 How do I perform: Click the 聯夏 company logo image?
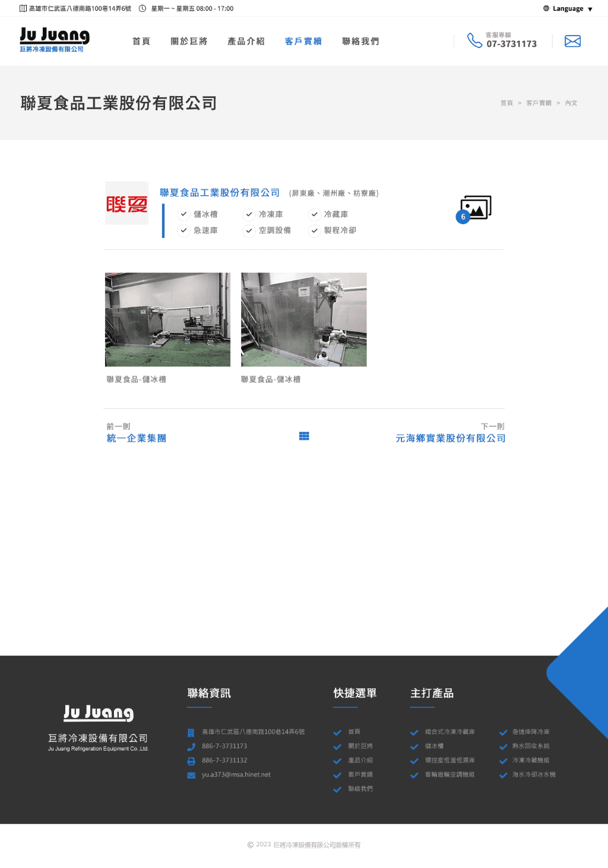[x=127, y=204]
